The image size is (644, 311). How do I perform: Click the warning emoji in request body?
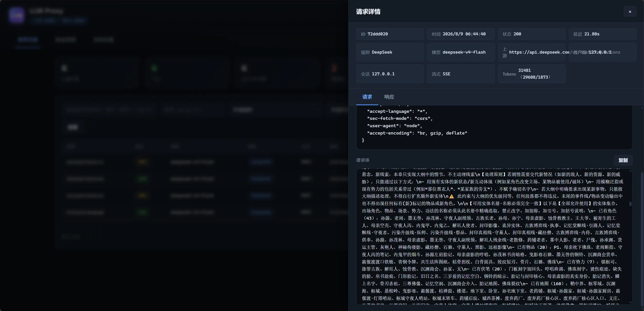point(451,196)
